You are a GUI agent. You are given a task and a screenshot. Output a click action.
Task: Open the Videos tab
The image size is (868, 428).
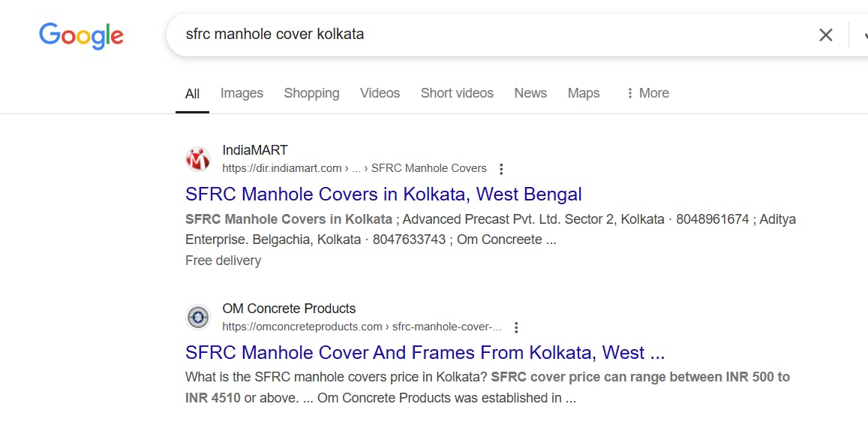[x=380, y=93]
